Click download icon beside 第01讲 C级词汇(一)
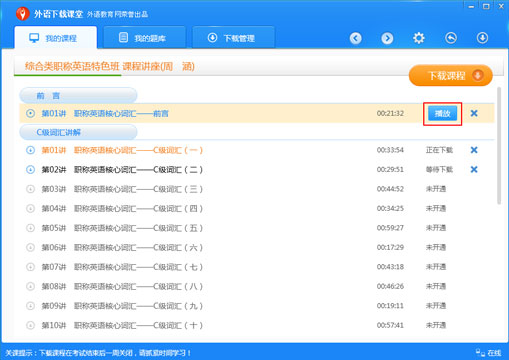 [30, 150]
